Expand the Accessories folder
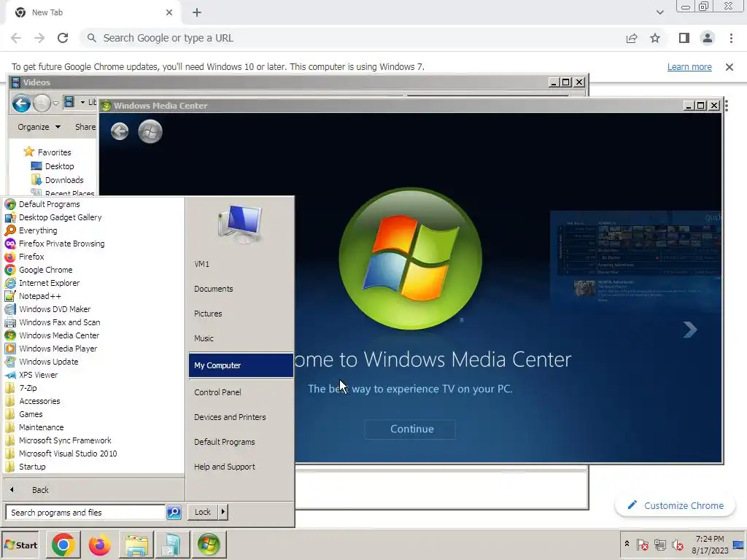 click(x=39, y=401)
